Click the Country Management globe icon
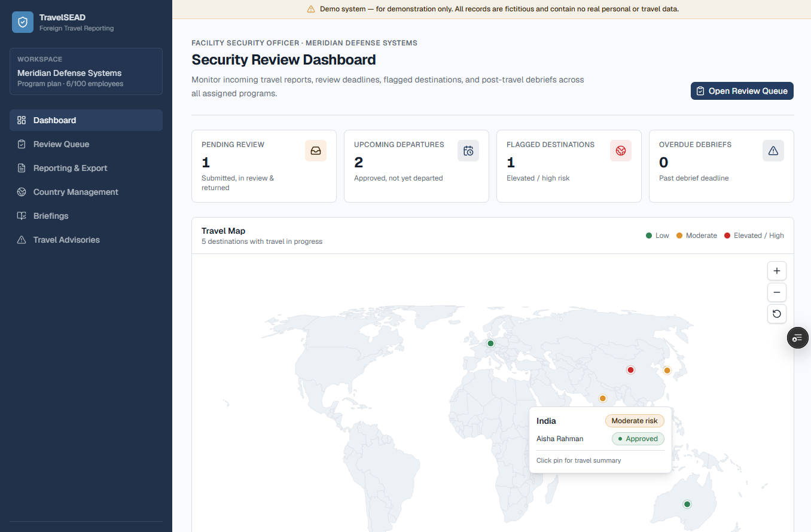Screen dimensions: 811x532 22,192
